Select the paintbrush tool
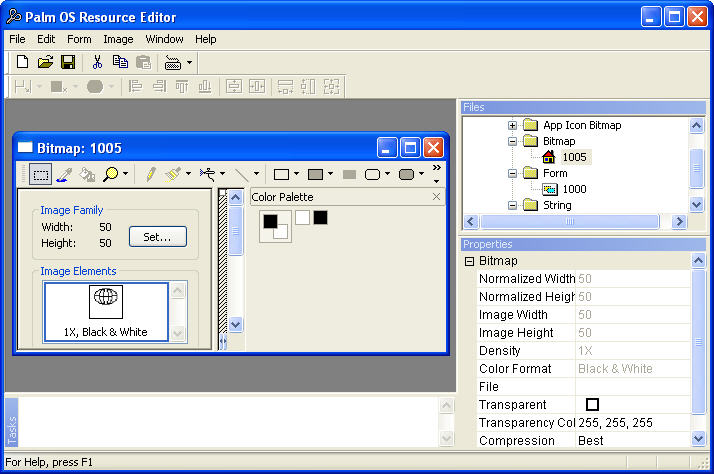The image size is (714, 474). point(173,174)
